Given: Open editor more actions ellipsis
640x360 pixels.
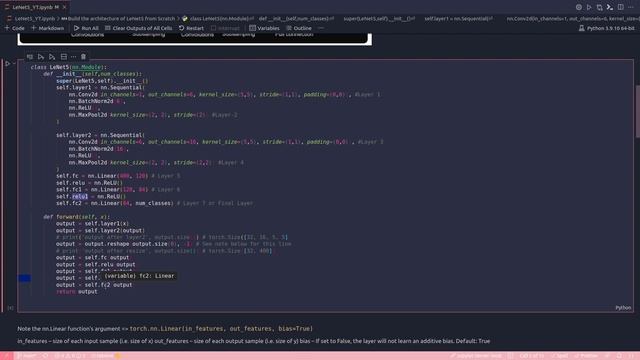Looking at the screenshot, I should pyautogui.click(x=631, y=7).
